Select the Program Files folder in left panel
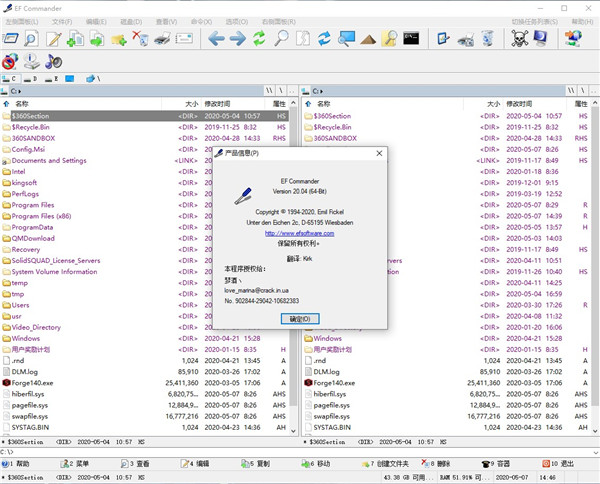 click(33, 204)
